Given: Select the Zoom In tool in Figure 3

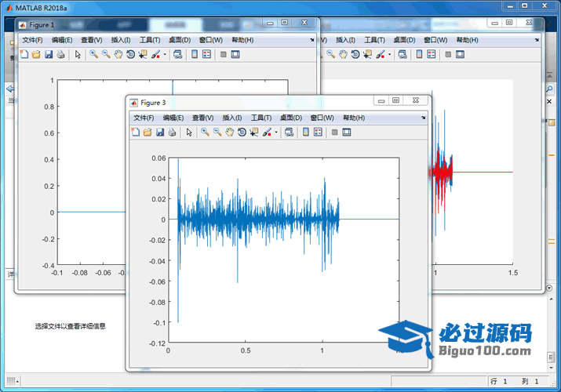Looking at the screenshot, I should click(x=205, y=132).
